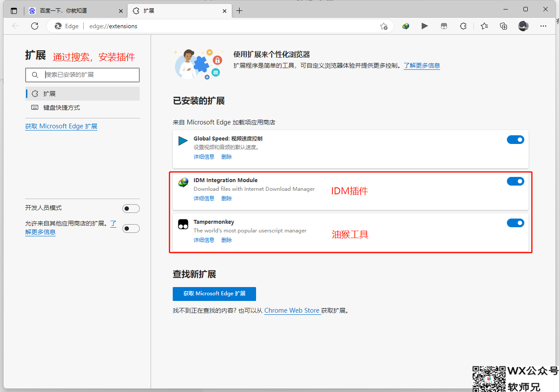559x392 pixels.
Task: Open the Chrome Web Store link
Action: click(292, 310)
